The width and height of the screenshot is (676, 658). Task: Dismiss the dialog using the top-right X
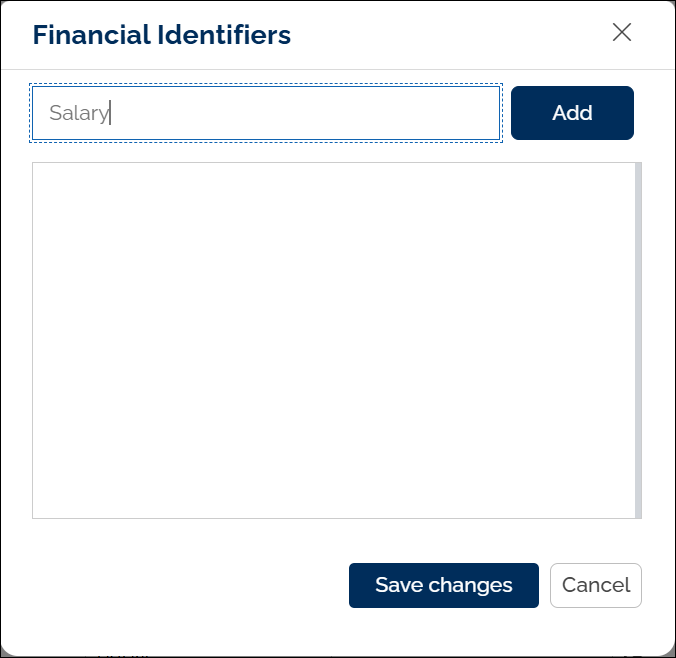click(622, 33)
